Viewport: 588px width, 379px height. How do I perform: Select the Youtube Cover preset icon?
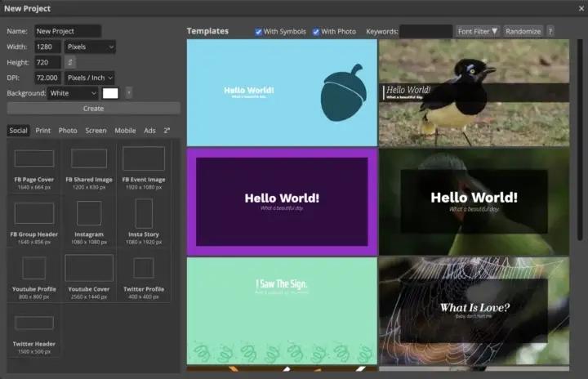coord(89,268)
